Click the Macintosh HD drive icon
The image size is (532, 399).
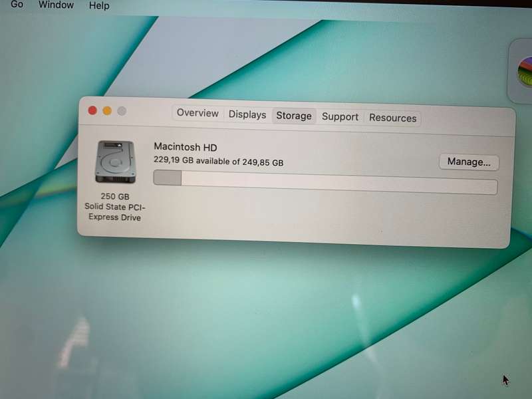[115, 162]
